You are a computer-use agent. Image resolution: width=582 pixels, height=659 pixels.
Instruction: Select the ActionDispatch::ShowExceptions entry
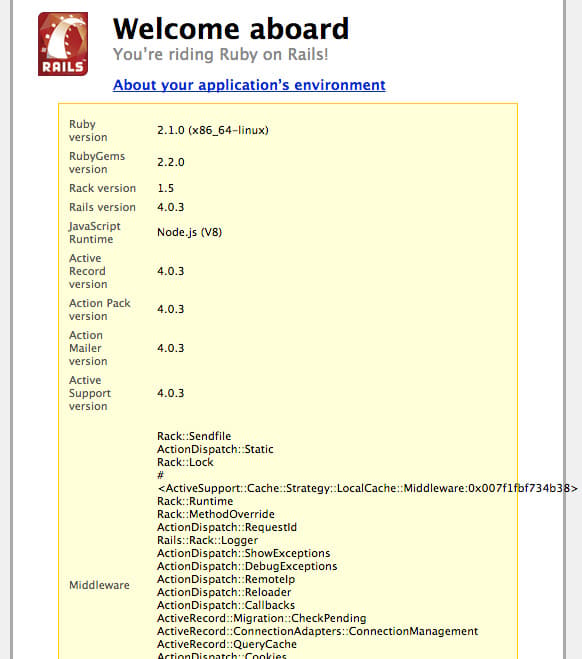[244, 554]
